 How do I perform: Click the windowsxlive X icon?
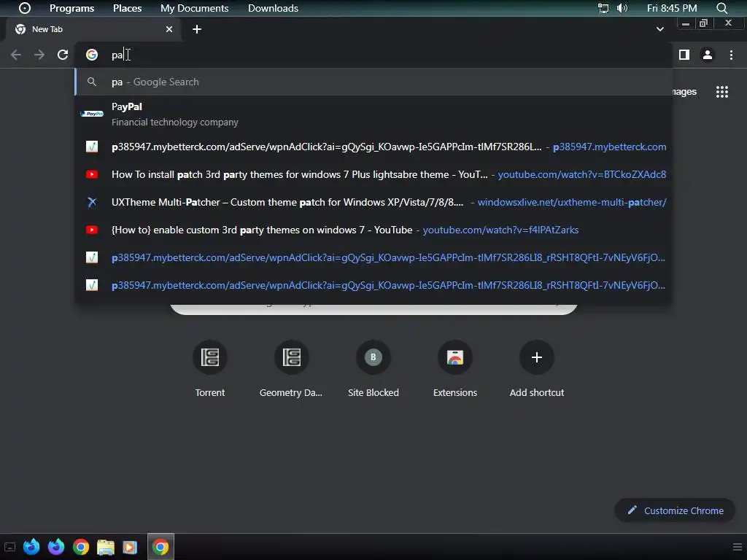(x=91, y=202)
